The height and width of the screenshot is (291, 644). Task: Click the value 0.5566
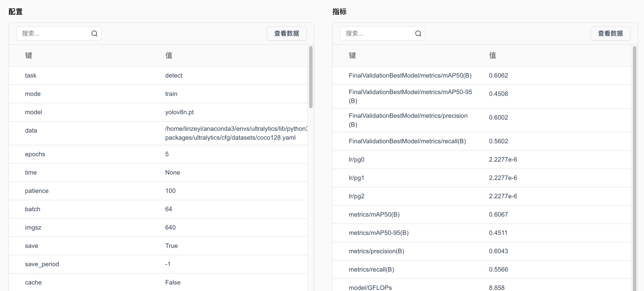(x=498, y=270)
